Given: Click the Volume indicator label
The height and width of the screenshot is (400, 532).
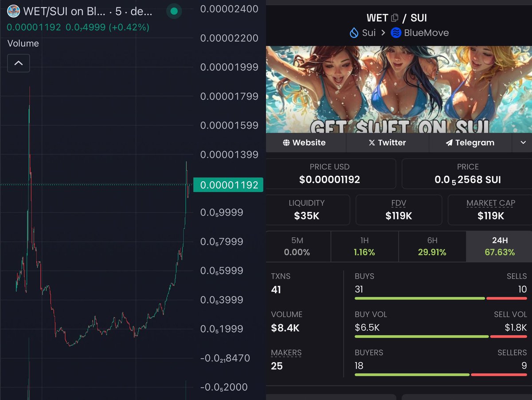Looking at the screenshot, I should (23, 43).
